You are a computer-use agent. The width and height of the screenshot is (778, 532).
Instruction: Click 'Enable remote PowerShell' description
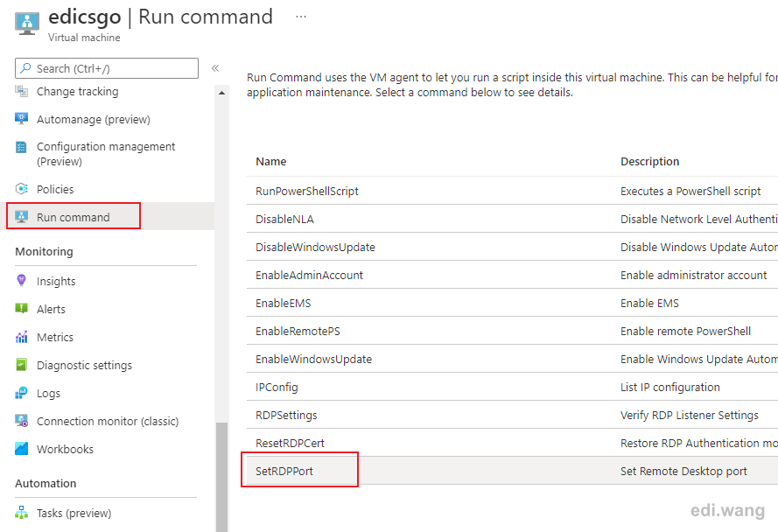pyautogui.click(x=685, y=331)
